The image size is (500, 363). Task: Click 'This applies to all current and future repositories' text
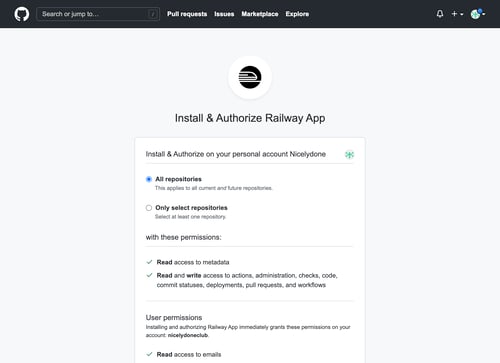(214, 188)
